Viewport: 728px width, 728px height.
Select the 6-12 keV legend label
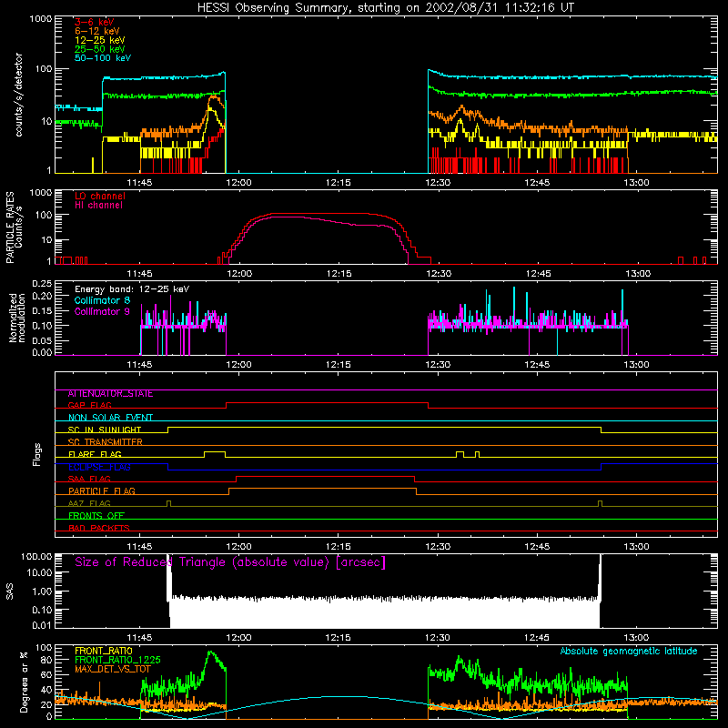[x=97, y=31]
